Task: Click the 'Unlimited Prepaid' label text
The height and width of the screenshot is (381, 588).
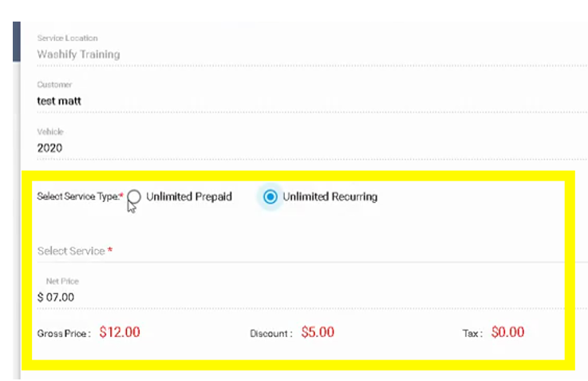Action: coord(189,196)
